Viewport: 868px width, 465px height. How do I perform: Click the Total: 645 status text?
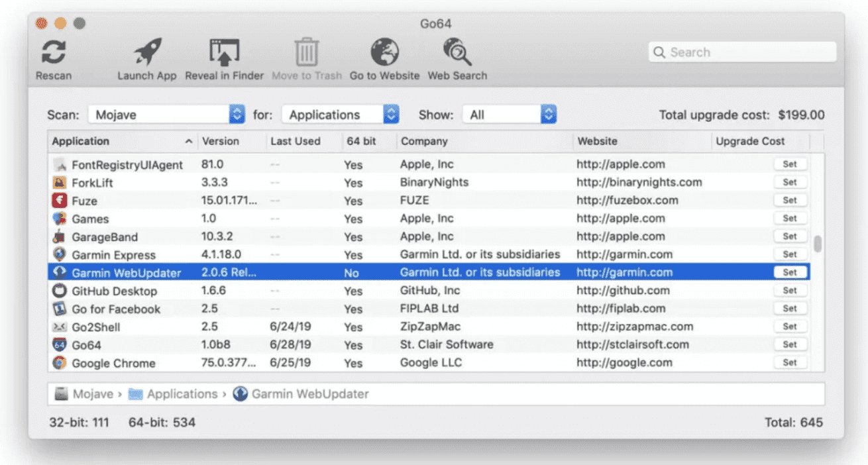tap(793, 422)
